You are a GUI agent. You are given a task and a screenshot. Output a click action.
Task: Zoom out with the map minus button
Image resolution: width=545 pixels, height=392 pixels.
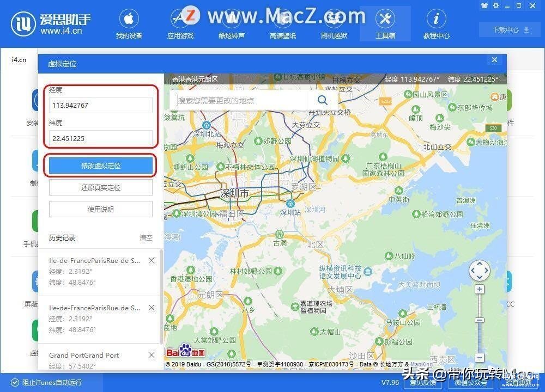(x=480, y=357)
